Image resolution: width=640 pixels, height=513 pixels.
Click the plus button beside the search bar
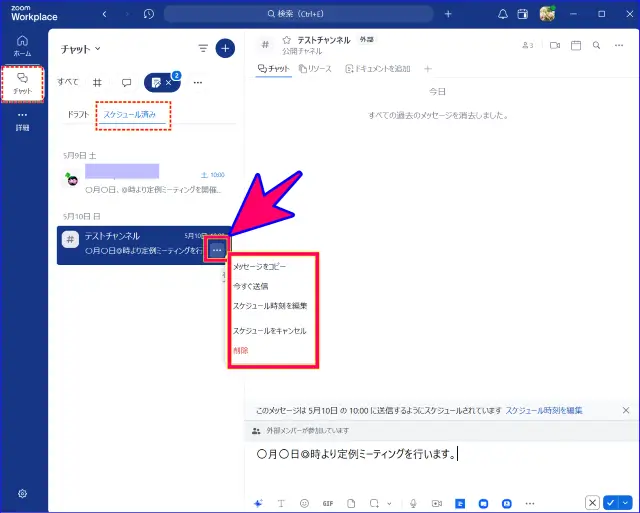[448, 14]
